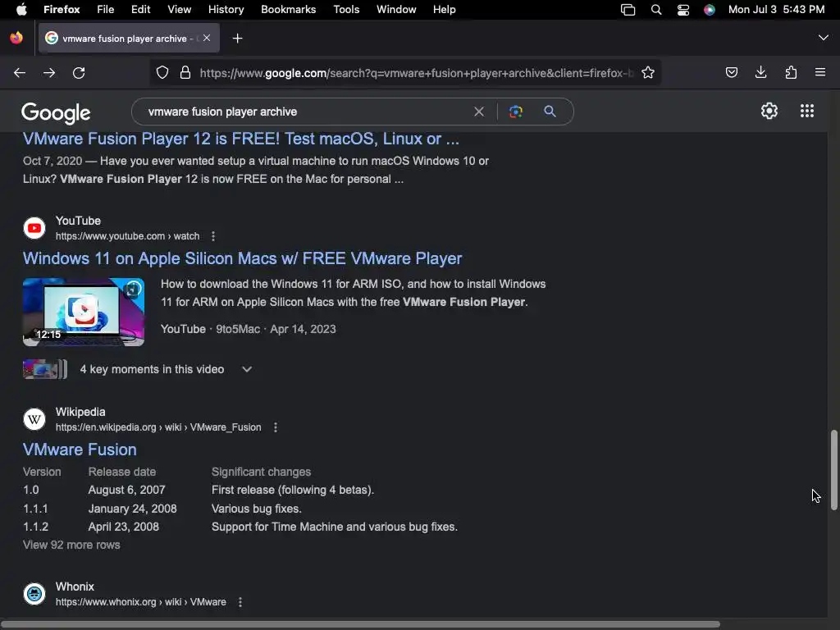This screenshot has width=840, height=630.
Task: Open the more options dots for Whonix result
Action: pos(240,602)
